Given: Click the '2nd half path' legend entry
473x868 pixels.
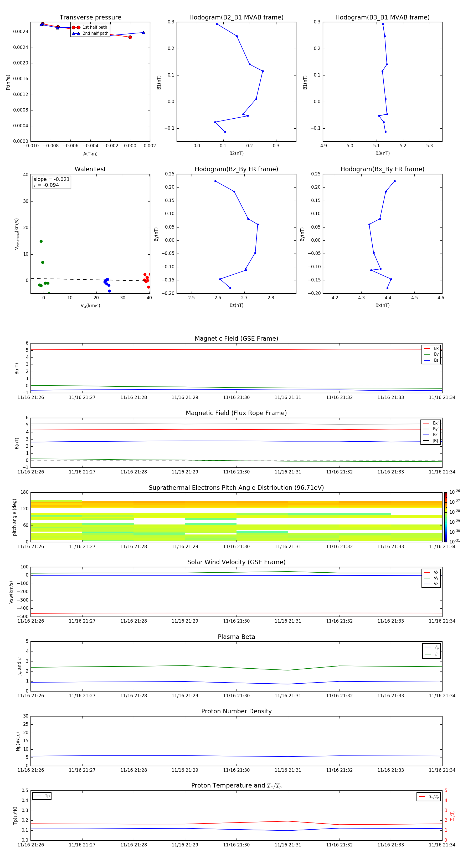Looking at the screenshot, I should [x=90, y=33].
